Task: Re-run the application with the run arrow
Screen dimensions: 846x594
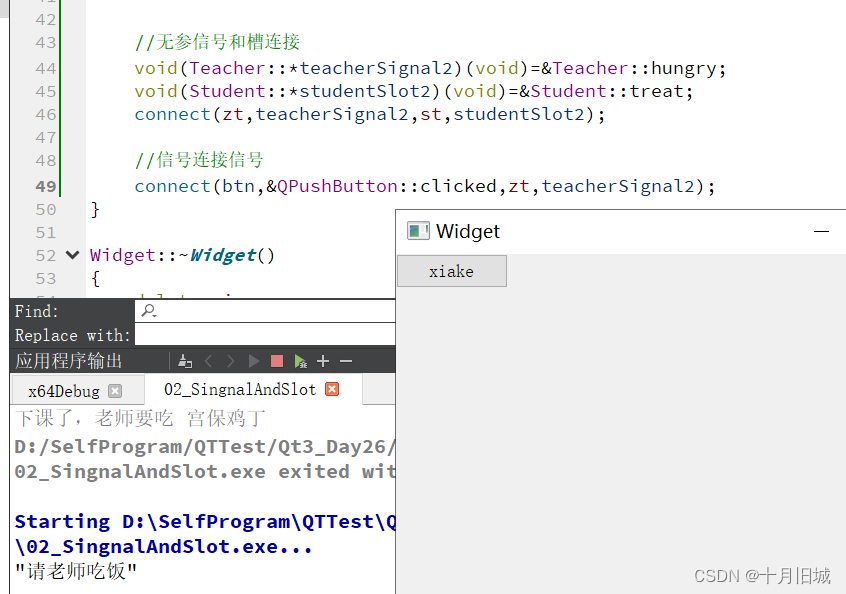Action: [x=254, y=361]
